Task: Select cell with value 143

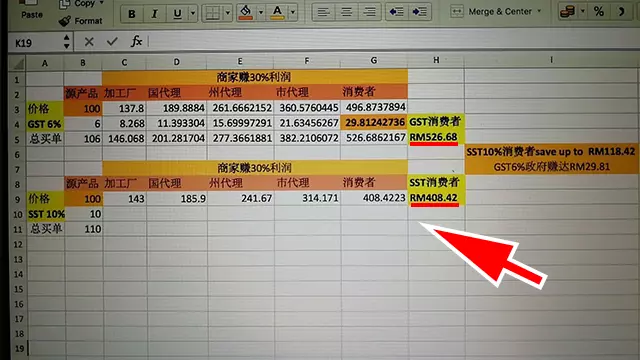Action: click(125, 199)
